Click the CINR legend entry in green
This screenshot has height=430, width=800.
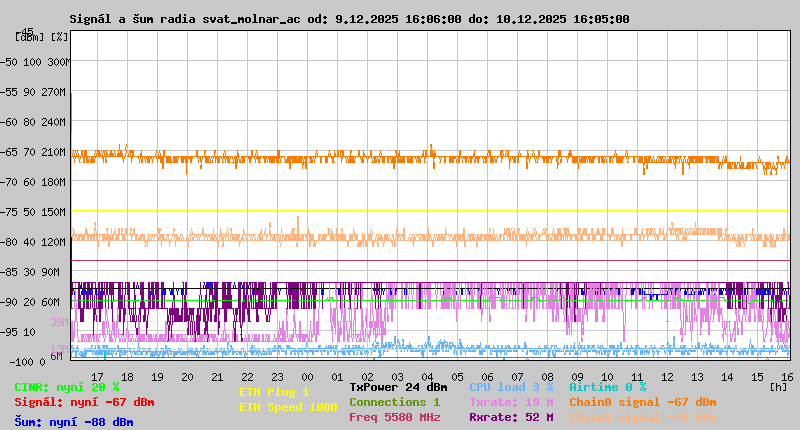67,387
